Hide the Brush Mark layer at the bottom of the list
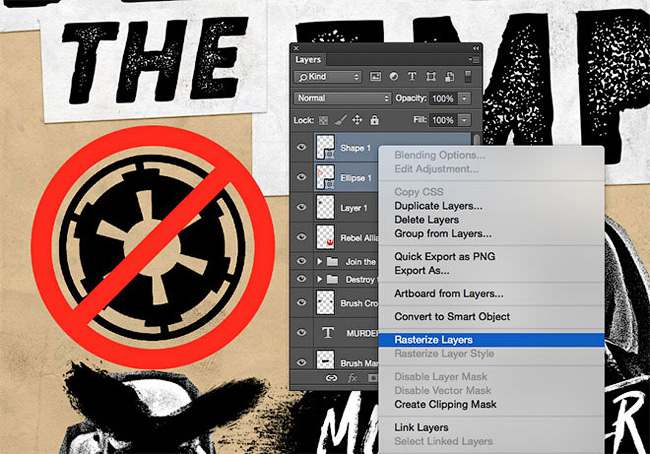Screen dimensions: 650x454 pyautogui.click(x=301, y=362)
